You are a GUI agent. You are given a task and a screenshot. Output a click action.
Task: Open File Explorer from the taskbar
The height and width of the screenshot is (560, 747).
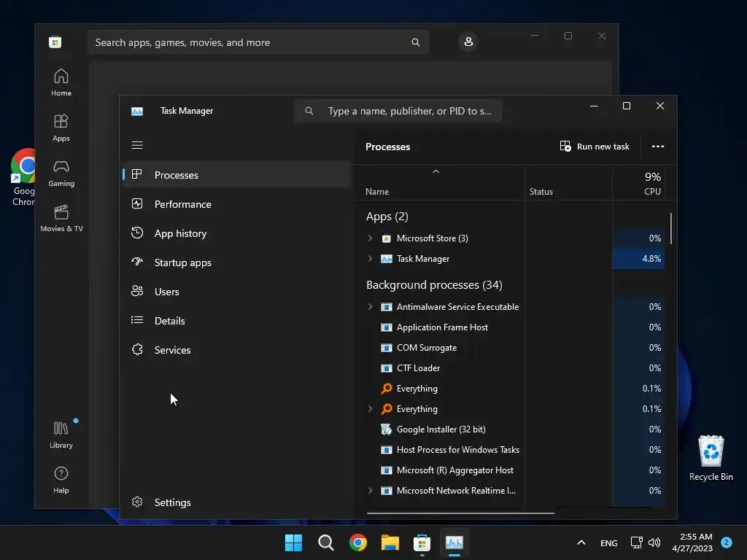coord(390,542)
